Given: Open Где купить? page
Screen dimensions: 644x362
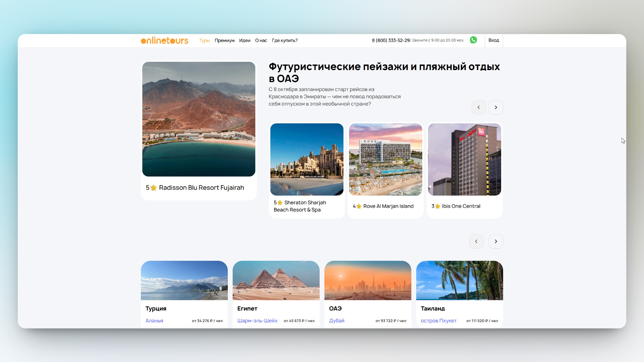Looking at the screenshot, I should [x=284, y=41].
